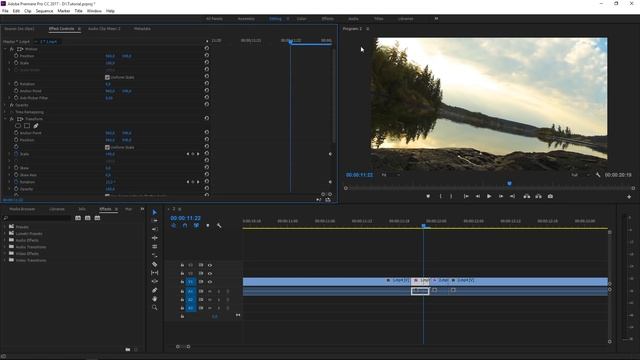Screen dimensions: 640x360
Task: Switch to the Color workspace
Action: (x=301, y=19)
